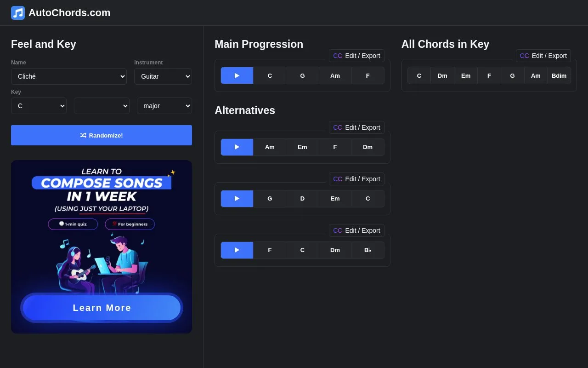Screen dimensions: 588x368
Task: Select Em chord in the first alternative
Action: pos(302,147)
